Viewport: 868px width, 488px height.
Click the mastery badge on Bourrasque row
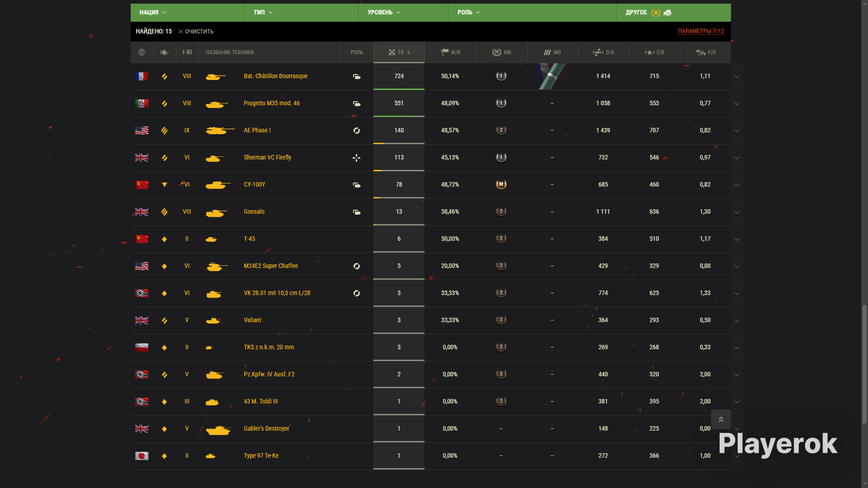(501, 76)
